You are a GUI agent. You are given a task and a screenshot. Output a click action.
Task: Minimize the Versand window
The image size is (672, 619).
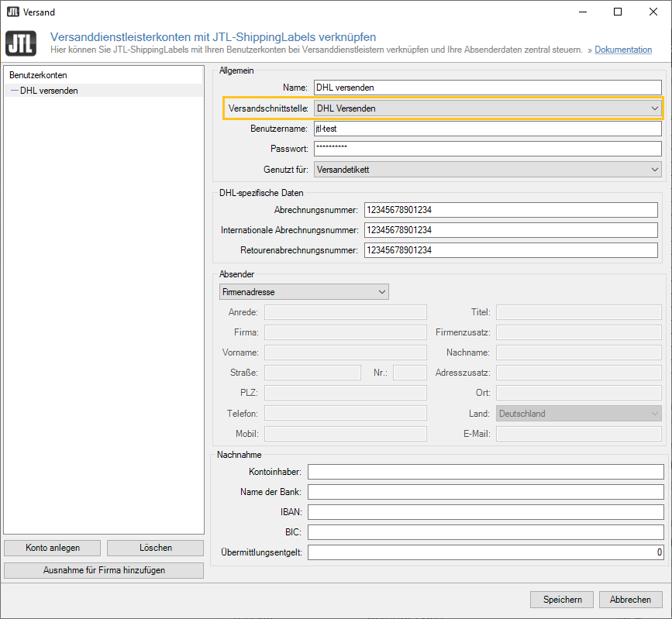coord(582,12)
